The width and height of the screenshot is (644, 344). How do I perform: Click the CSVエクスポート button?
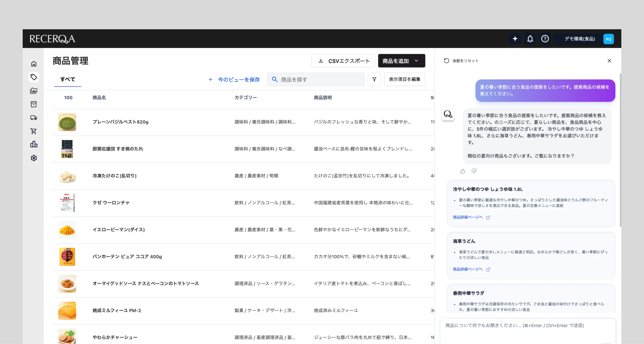tap(343, 61)
